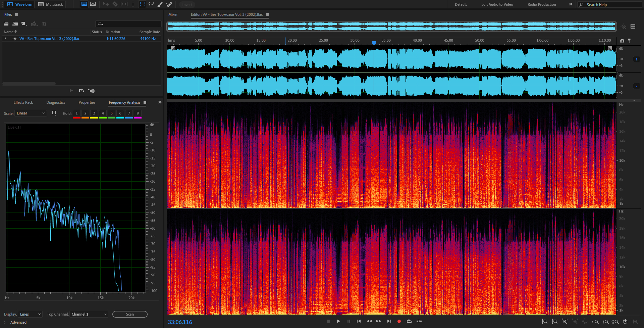Choose the Marquee Selection tool
The width and height of the screenshot is (644, 328).
[142, 4]
